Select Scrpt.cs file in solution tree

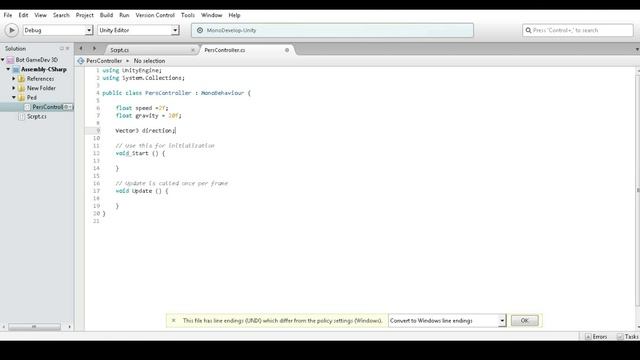37,116
